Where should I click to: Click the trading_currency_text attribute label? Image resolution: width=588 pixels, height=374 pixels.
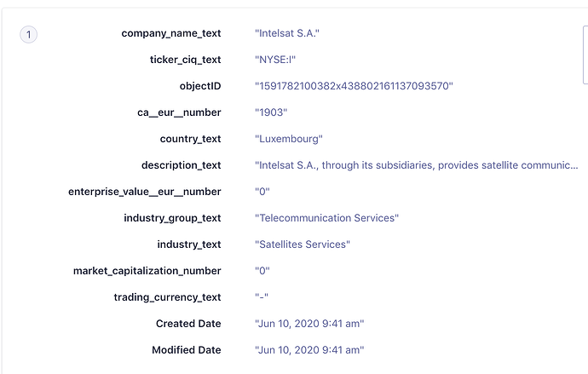[x=168, y=297]
